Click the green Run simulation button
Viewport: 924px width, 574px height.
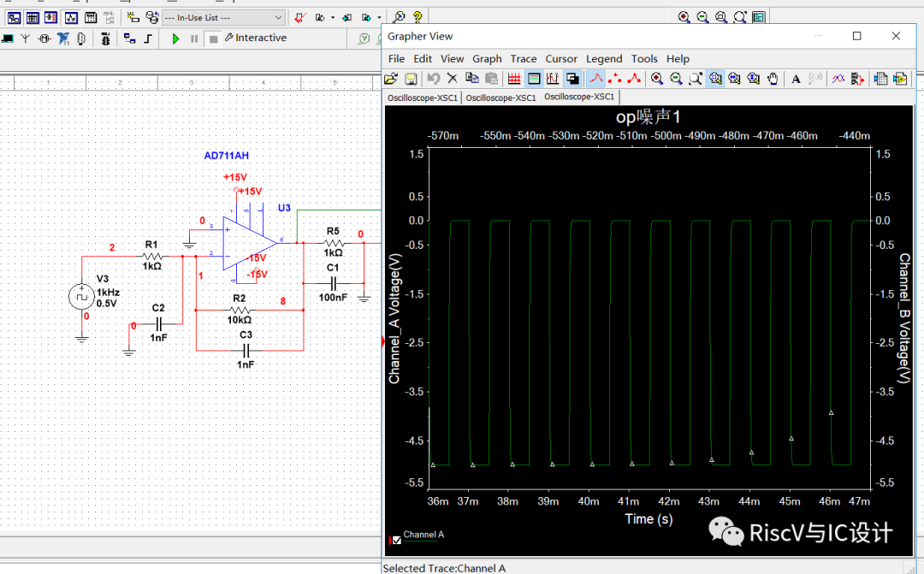175,38
